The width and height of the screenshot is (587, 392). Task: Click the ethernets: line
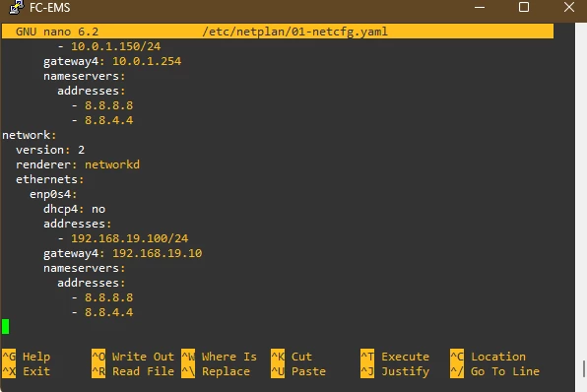point(50,179)
